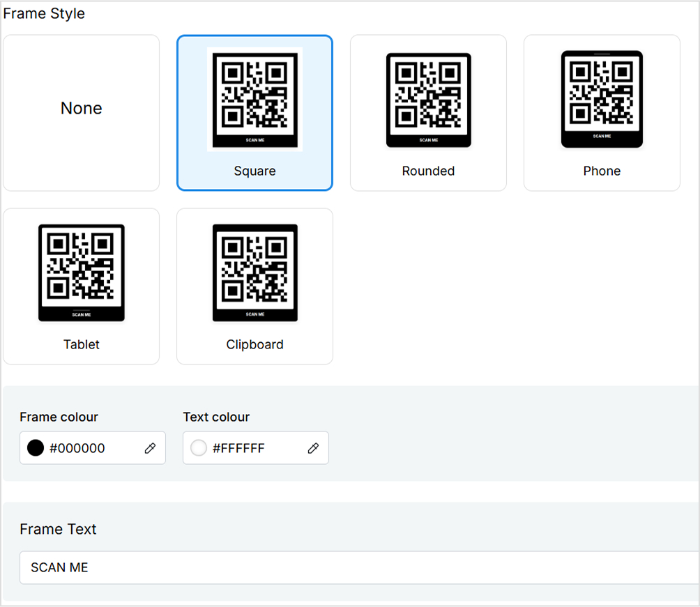
Task: Choose the Square frame style card
Action: (x=255, y=113)
